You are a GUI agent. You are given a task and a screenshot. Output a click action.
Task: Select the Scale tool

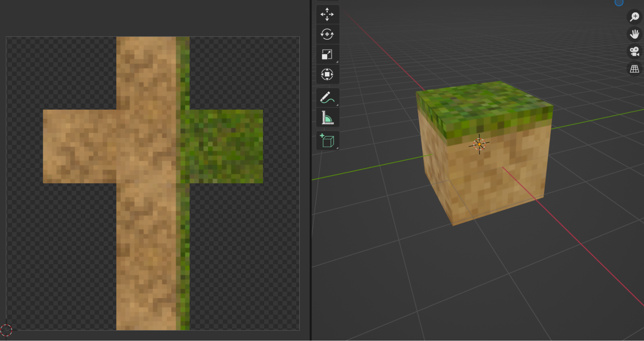tap(327, 54)
